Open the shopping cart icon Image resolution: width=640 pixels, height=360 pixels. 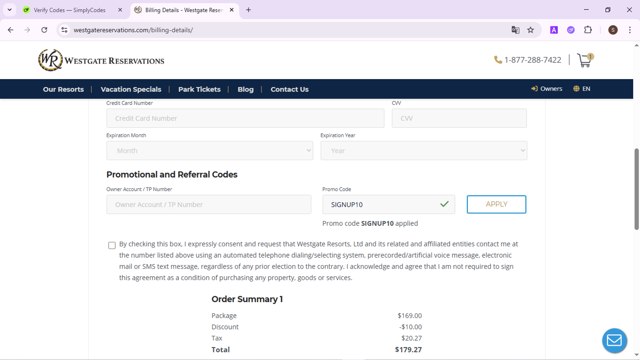tap(584, 60)
